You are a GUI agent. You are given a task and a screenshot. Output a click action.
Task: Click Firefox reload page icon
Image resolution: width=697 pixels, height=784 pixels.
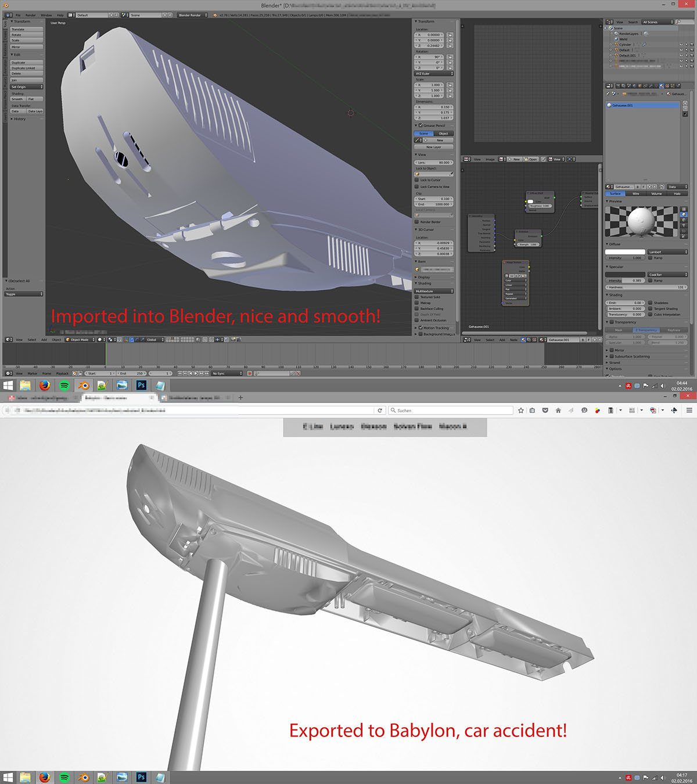380,411
